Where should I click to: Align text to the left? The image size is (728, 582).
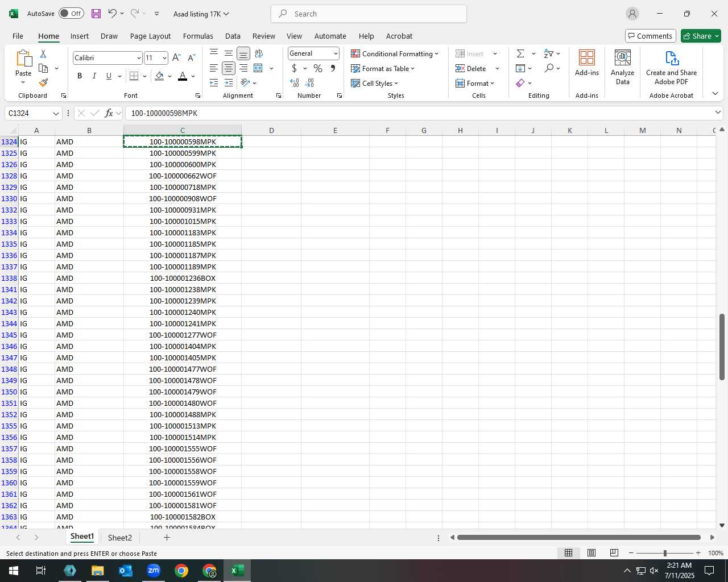214,68
